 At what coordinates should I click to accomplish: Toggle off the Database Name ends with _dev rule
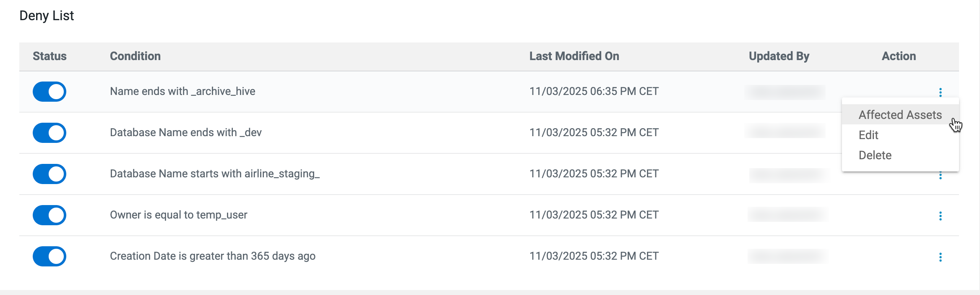[50, 133]
